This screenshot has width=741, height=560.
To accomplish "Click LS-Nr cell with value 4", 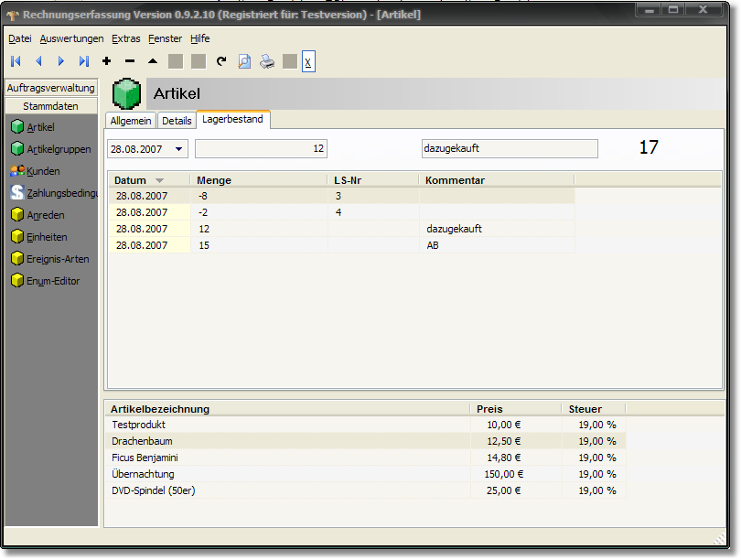I will [x=373, y=212].
